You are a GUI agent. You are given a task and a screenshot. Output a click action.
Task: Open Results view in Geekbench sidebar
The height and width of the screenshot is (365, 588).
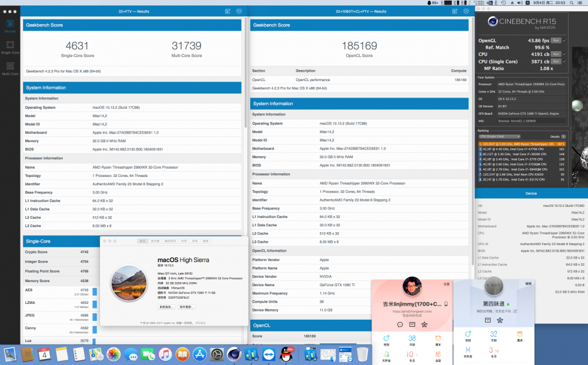10,26
